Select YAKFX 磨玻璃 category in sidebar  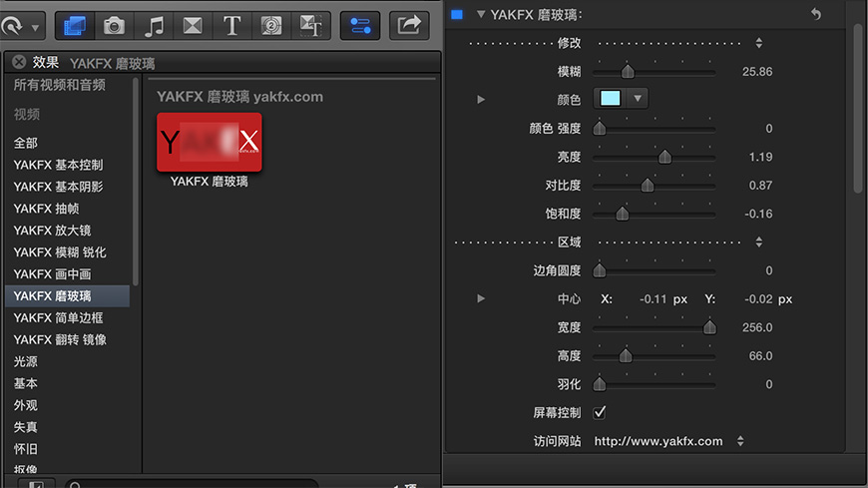[x=68, y=295]
